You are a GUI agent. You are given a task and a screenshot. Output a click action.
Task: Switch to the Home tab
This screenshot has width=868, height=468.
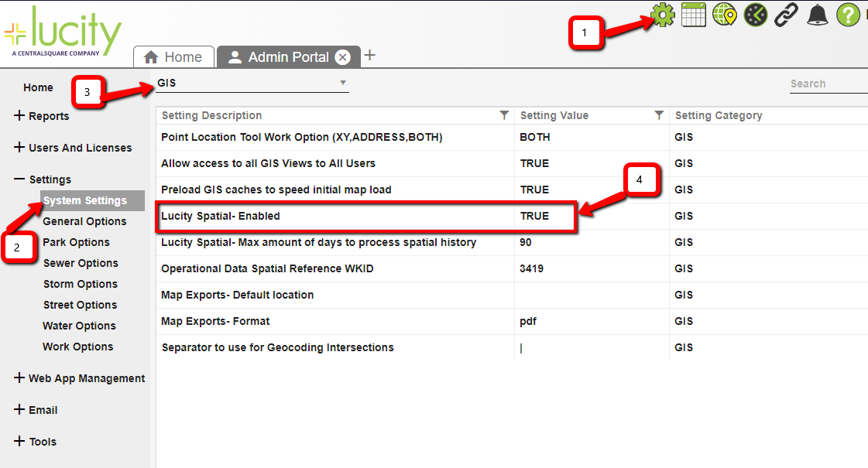(x=173, y=57)
